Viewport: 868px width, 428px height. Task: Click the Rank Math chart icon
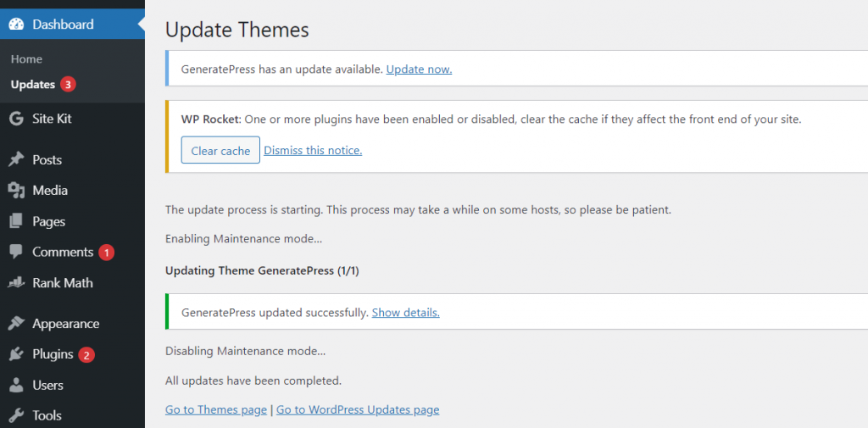(x=17, y=283)
